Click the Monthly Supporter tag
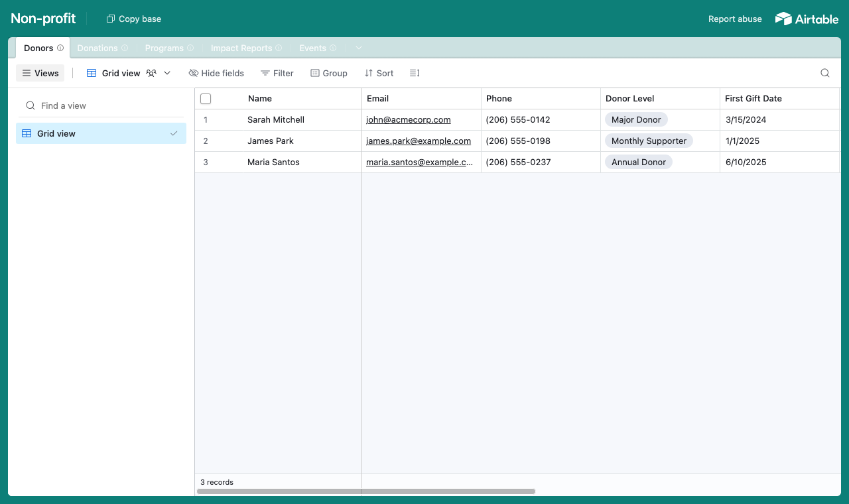The image size is (849, 504). coord(649,141)
